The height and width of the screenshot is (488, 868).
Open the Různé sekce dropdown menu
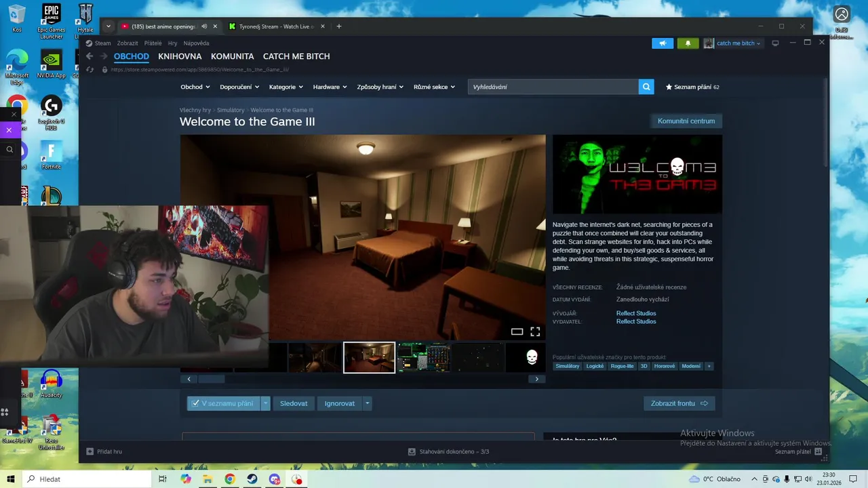[434, 87]
